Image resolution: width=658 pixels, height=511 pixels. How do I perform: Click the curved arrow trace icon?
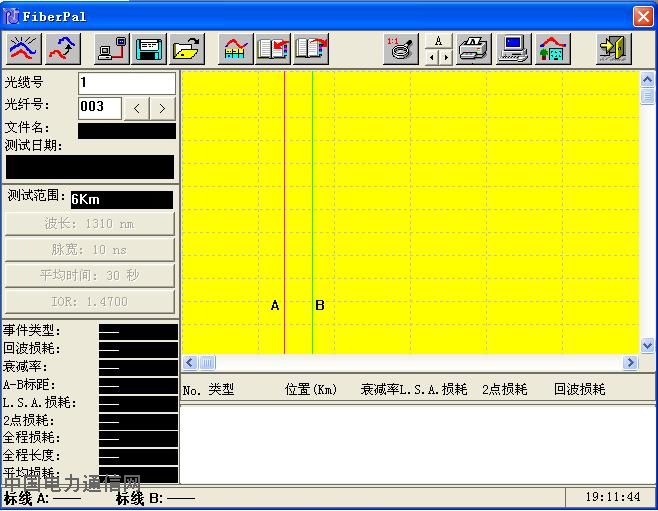pos(63,48)
